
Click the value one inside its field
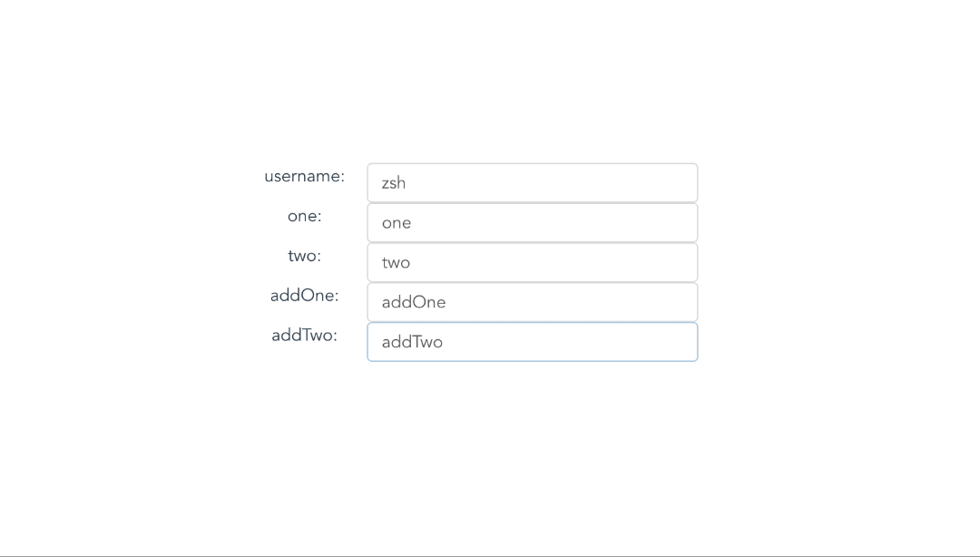pyautogui.click(x=397, y=222)
